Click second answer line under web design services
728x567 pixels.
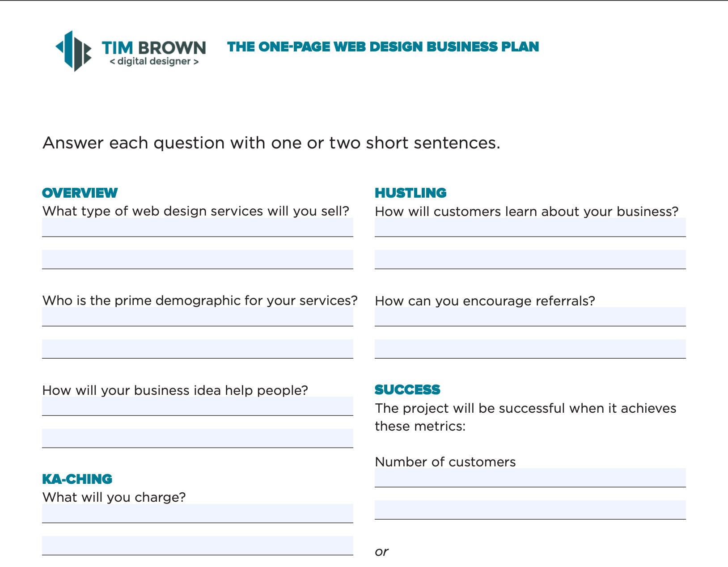198,259
